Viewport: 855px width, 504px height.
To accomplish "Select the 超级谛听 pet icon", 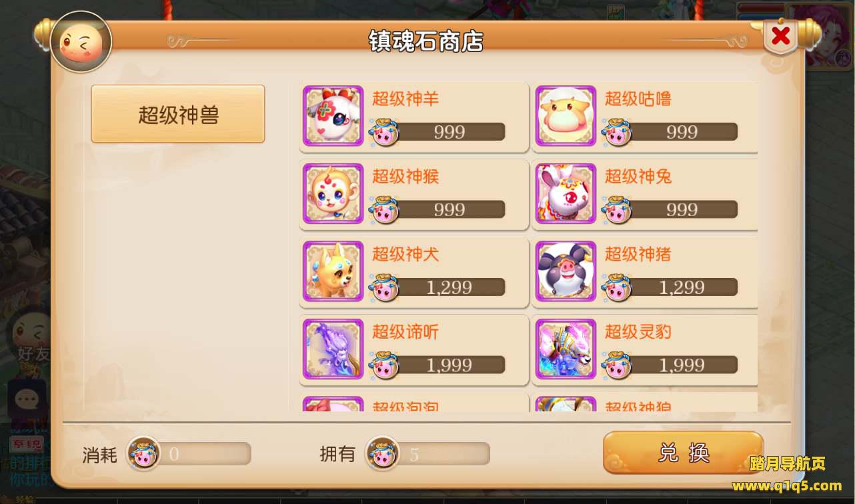I will coord(333,349).
